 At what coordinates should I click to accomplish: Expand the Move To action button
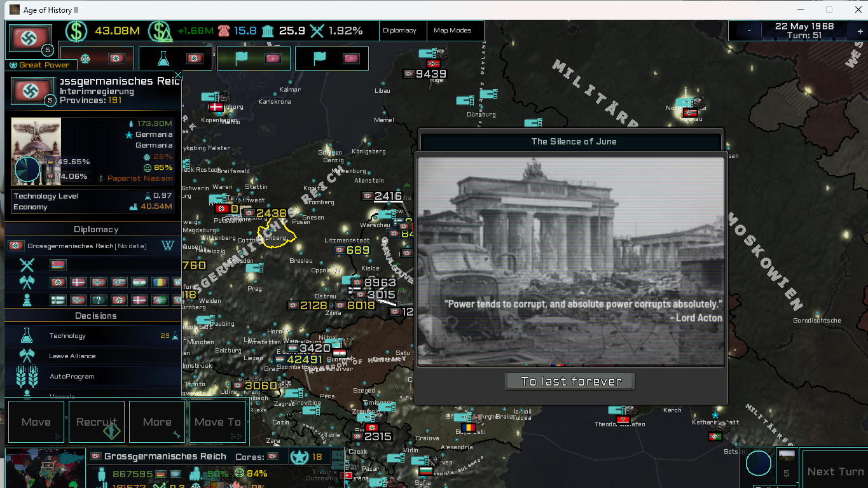217,421
